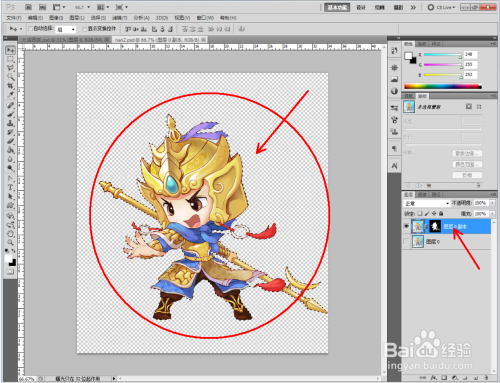Open the 窗口(W) menu

pos(205,18)
